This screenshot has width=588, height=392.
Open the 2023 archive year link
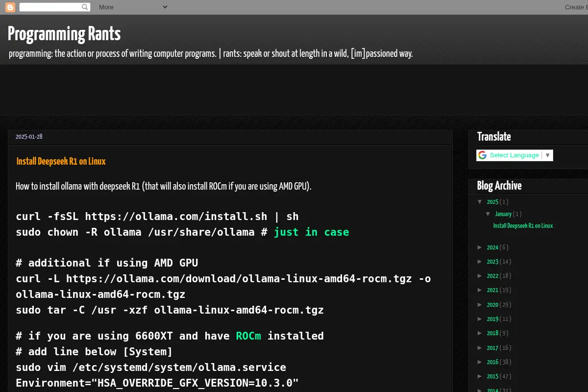pyautogui.click(x=492, y=262)
